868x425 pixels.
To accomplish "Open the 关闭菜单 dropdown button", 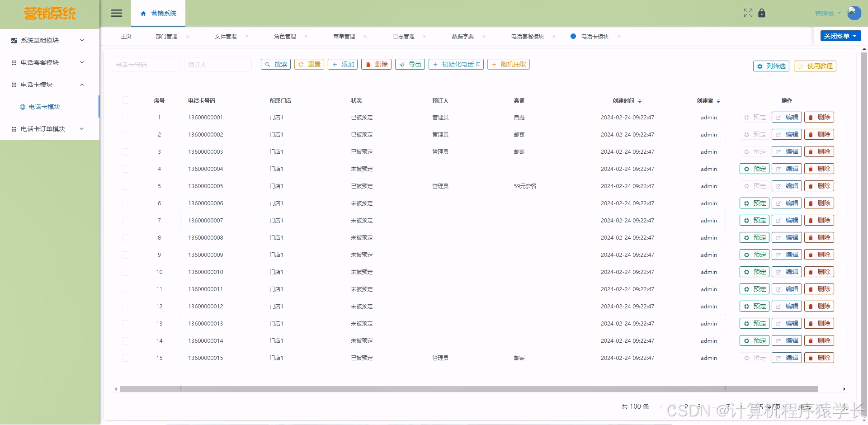I will coord(840,36).
